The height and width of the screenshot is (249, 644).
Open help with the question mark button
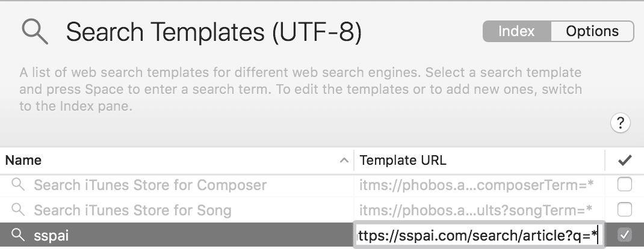tap(620, 123)
